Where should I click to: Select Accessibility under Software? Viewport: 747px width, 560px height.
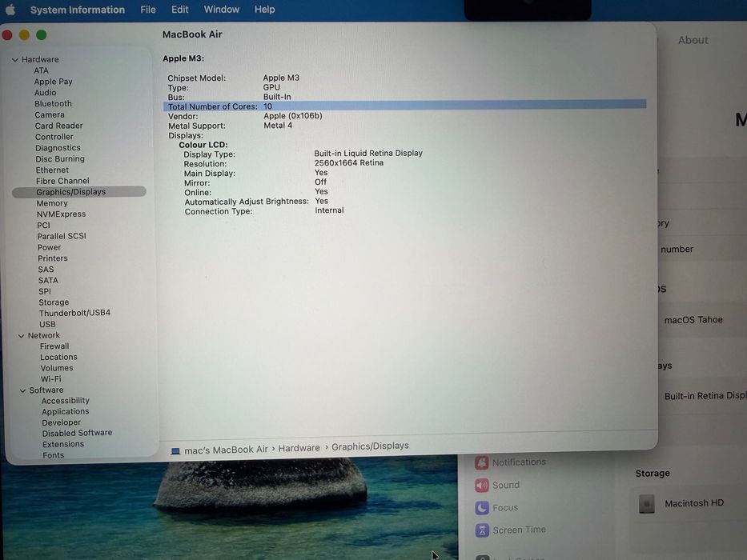tap(66, 401)
